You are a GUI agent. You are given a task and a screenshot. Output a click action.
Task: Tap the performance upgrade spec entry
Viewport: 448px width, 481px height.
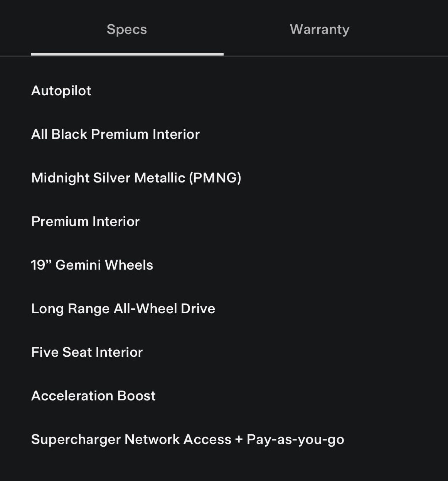click(93, 396)
